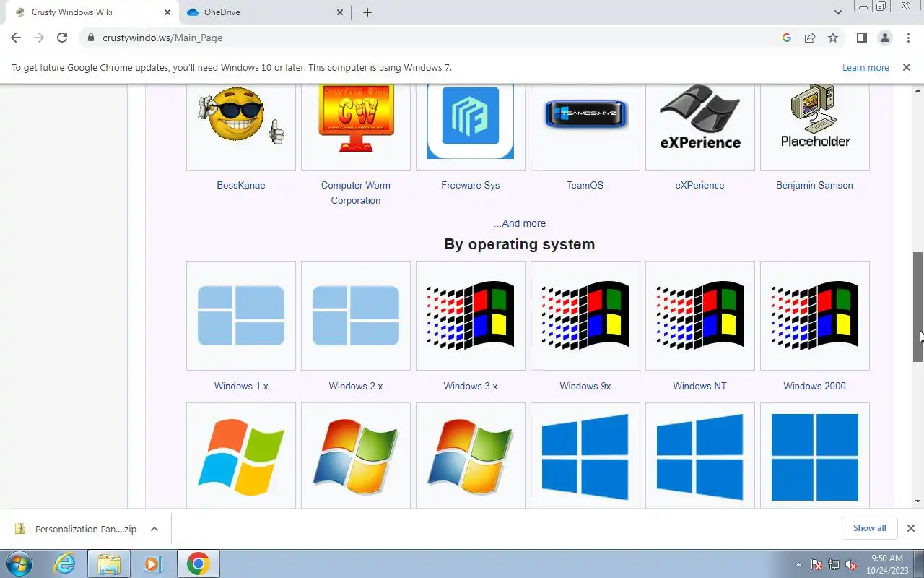Screen dimensions: 924x578
Task: Open the taskbar clock and date
Action: click(x=887, y=564)
